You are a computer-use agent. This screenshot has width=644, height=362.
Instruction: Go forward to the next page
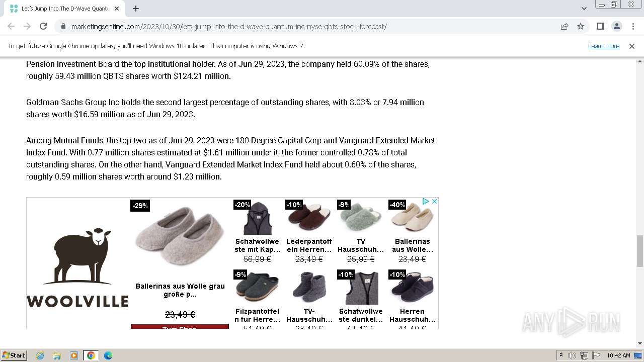point(27,26)
